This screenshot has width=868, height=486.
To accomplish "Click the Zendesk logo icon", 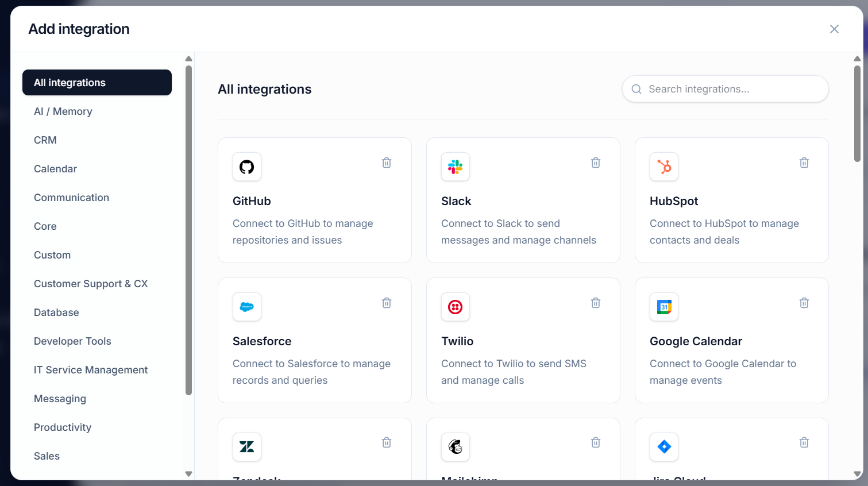I will tap(247, 447).
